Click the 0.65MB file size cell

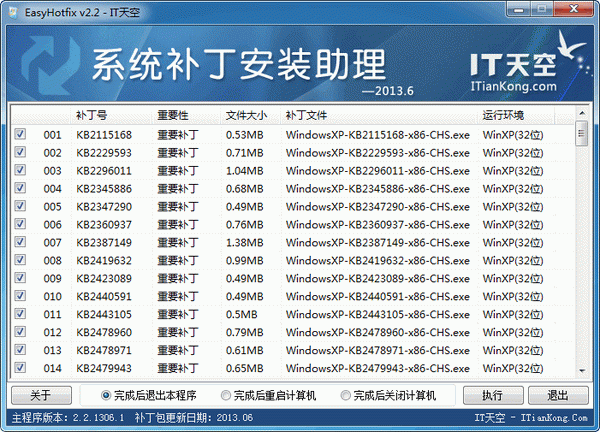point(245,368)
